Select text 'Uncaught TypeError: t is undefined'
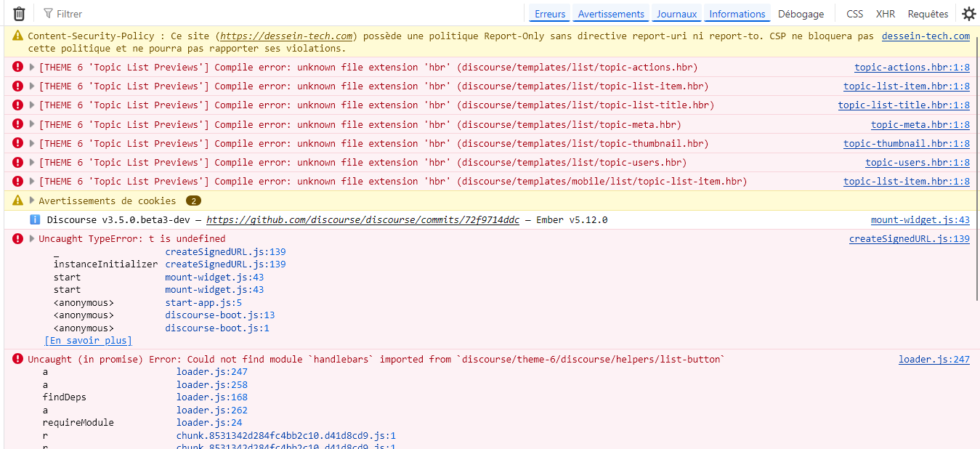This screenshot has width=980, height=449. coord(132,238)
